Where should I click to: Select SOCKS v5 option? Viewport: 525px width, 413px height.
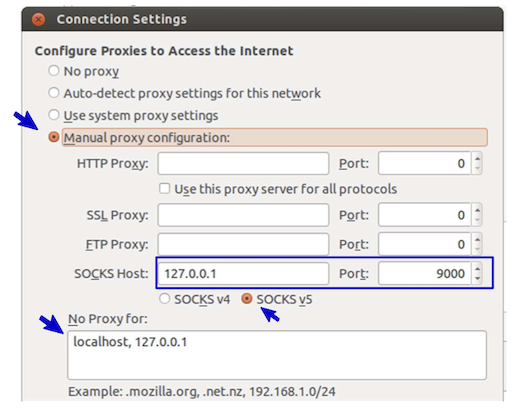pos(247,298)
